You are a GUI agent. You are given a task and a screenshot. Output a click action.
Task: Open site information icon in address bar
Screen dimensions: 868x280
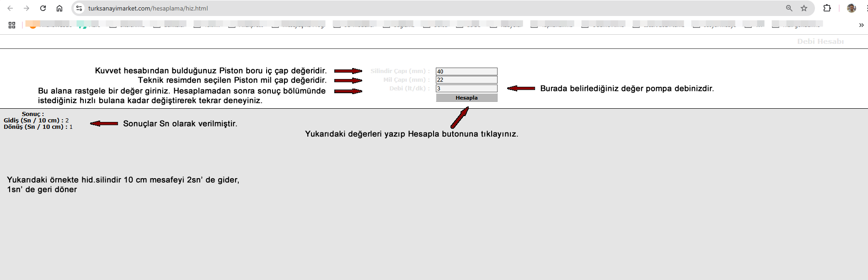pyautogui.click(x=79, y=8)
